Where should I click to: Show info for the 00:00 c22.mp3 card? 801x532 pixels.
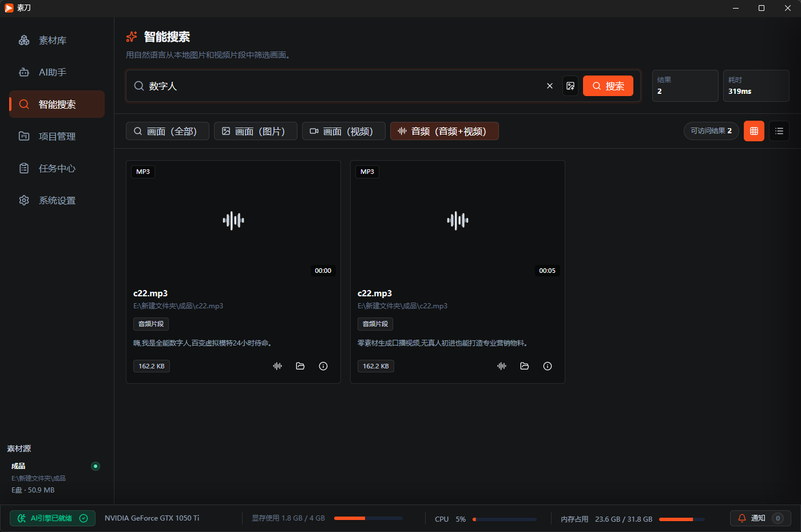point(323,366)
